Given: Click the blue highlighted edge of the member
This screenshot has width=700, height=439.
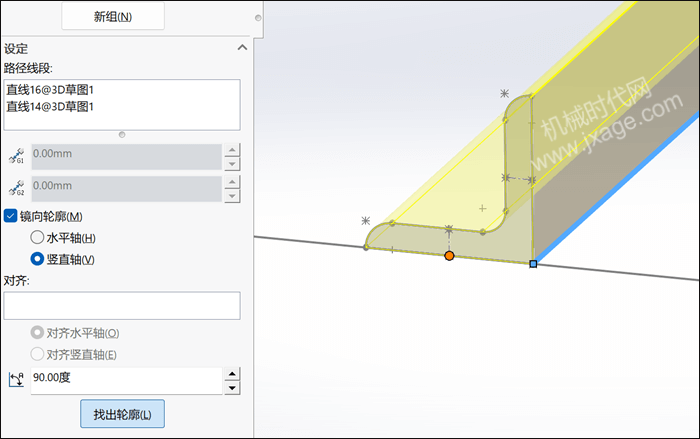Looking at the screenshot, I should pyautogui.click(x=616, y=188).
